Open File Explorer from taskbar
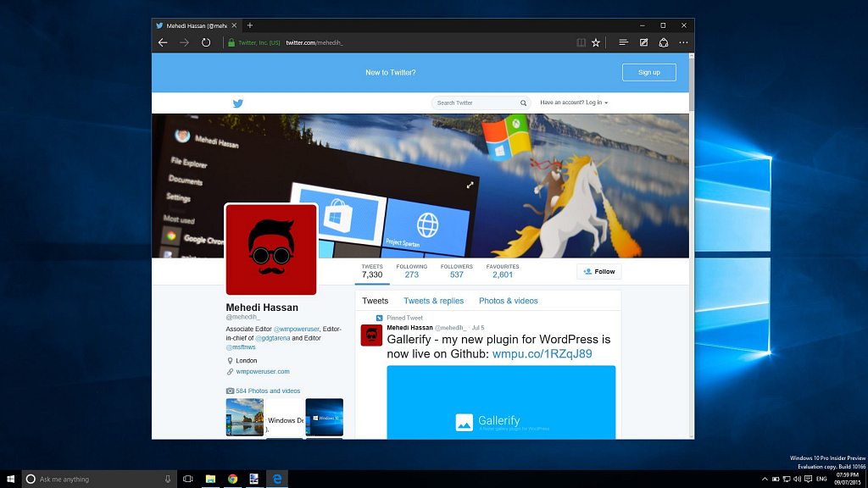Screen dimensions: 868x488 click(210, 480)
